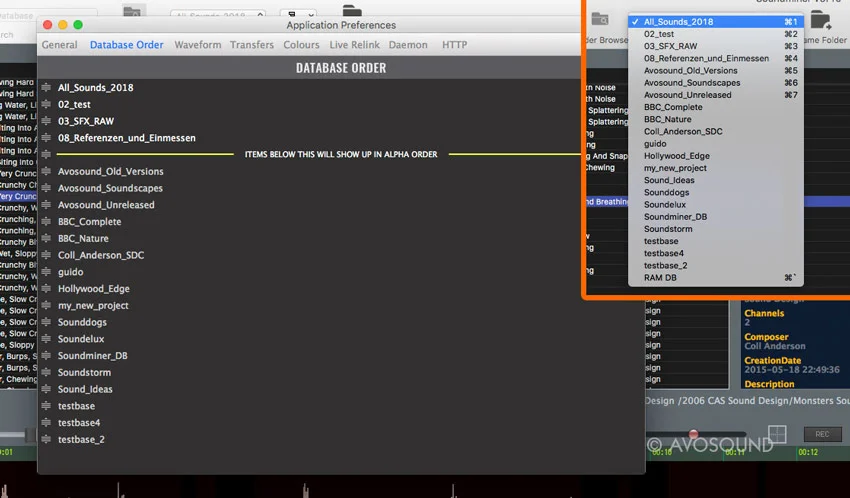The height and width of the screenshot is (498, 850).
Task: Switch to the HTTP tab
Action: [454, 45]
